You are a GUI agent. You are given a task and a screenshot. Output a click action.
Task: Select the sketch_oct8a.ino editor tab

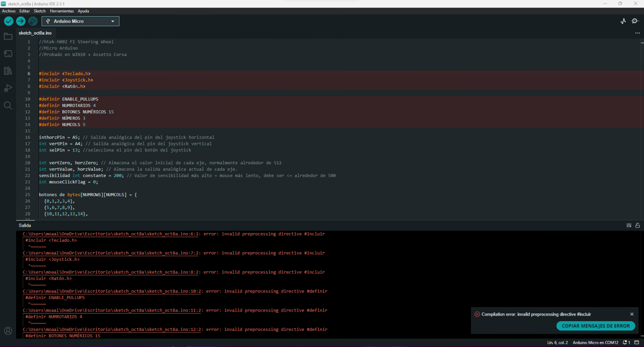coord(35,33)
